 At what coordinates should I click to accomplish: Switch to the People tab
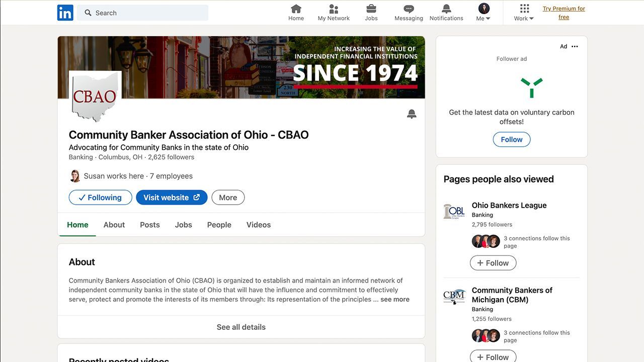coord(219,225)
